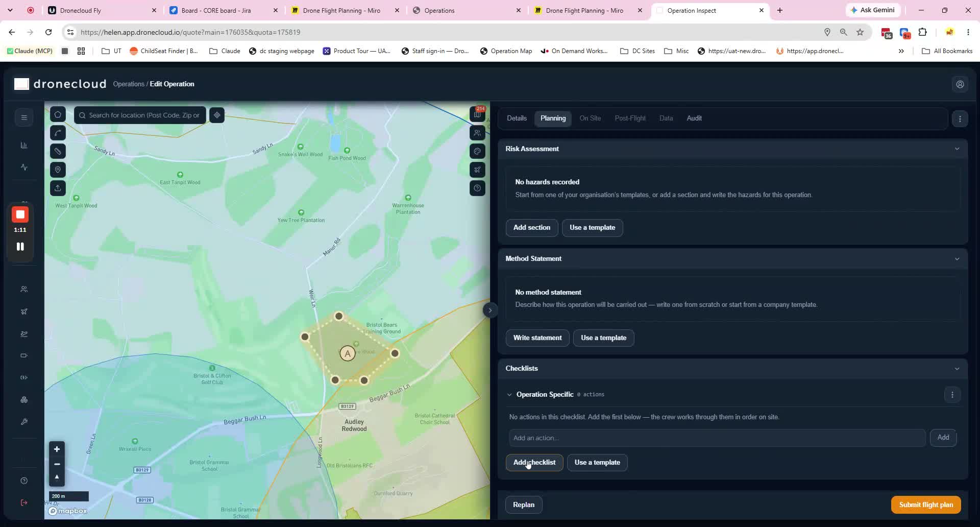
Task: Select the polygon draw tool on map
Action: click(58, 115)
